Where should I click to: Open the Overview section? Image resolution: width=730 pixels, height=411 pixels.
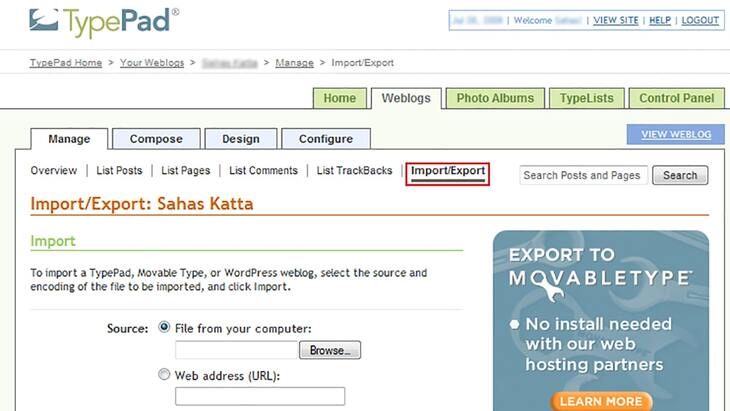pyautogui.click(x=54, y=171)
